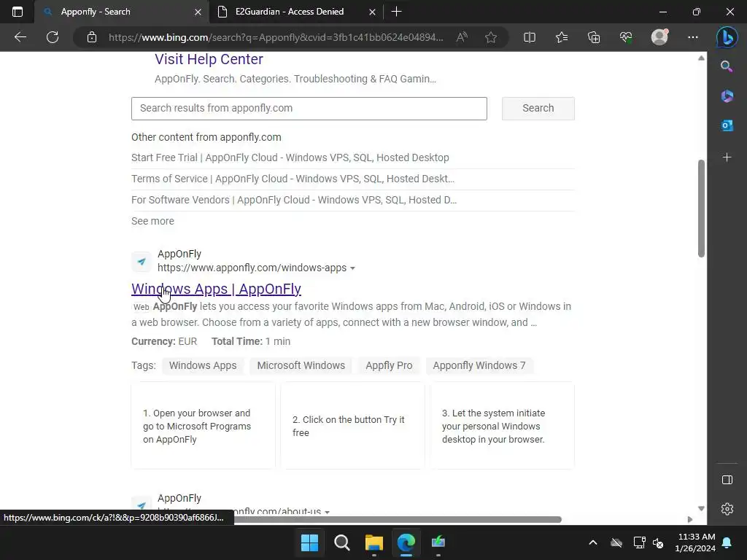Open Edge Settings and more menu
The image size is (747, 560).
pyautogui.click(x=693, y=37)
